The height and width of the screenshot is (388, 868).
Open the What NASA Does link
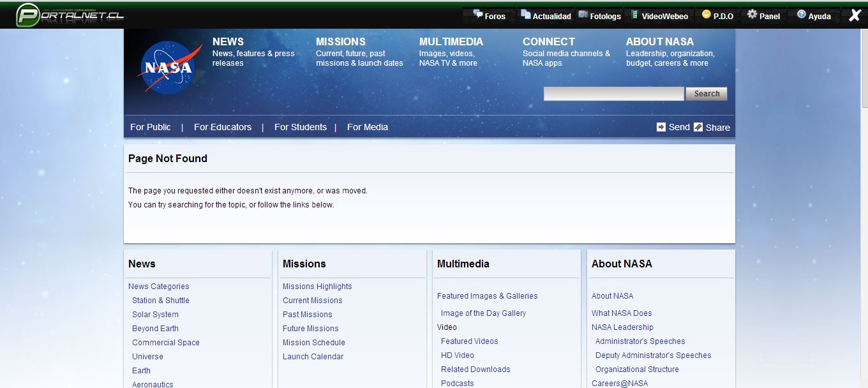click(622, 313)
